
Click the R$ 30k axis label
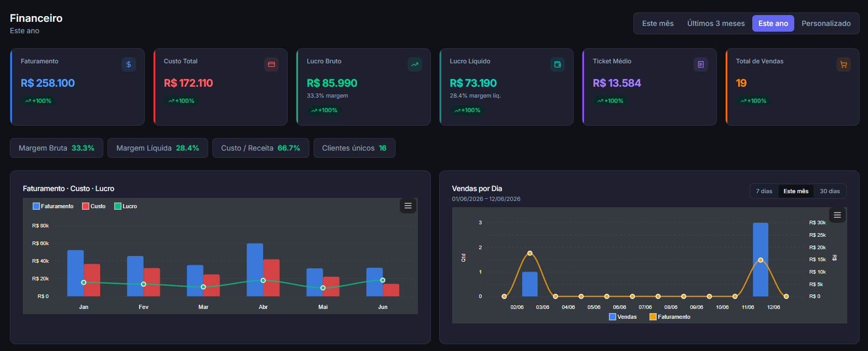[x=817, y=223]
